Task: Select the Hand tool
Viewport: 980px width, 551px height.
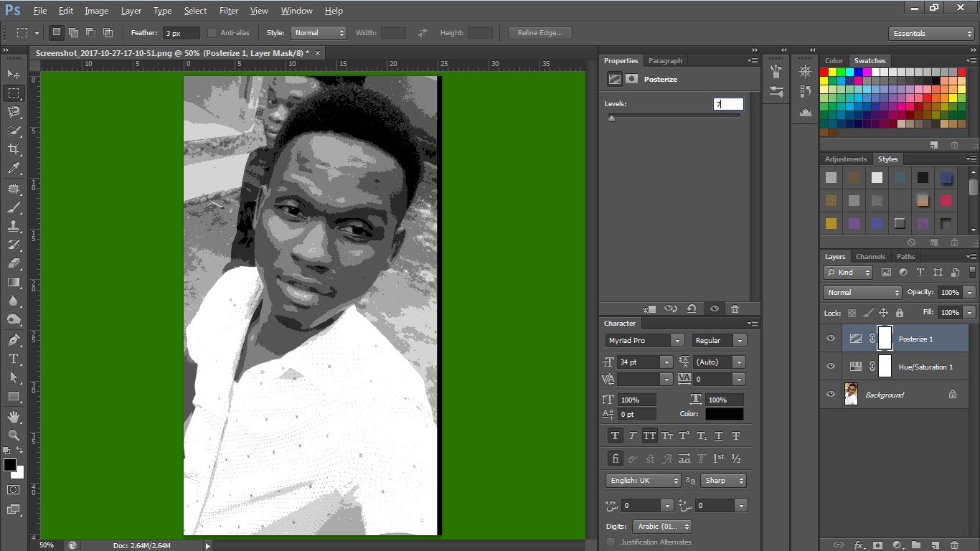Action: tap(14, 417)
